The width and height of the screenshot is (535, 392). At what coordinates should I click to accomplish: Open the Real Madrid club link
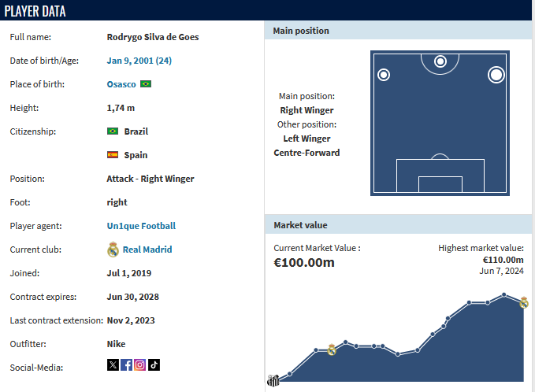[147, 250]
